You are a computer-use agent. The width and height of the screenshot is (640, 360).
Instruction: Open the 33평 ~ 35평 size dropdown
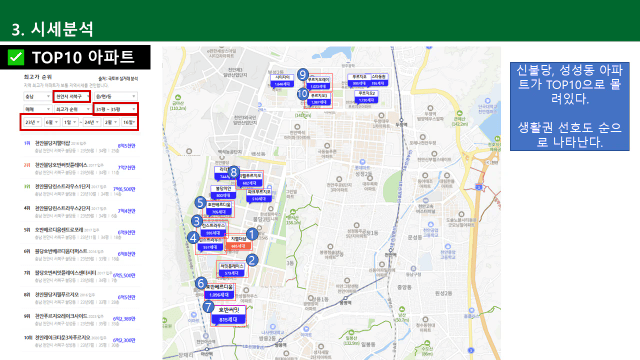tap(116, 109)
